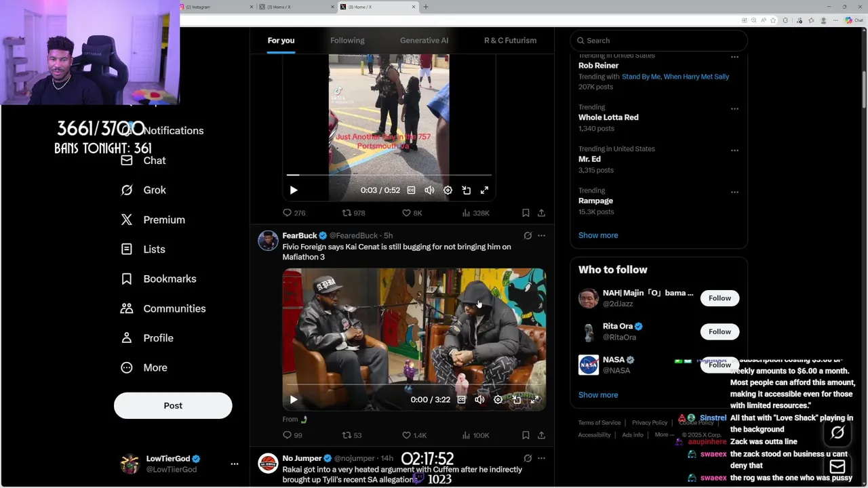Open more options on FearBuck post
The width and height of the screenshot is (868, 488).
click(541, 236)
